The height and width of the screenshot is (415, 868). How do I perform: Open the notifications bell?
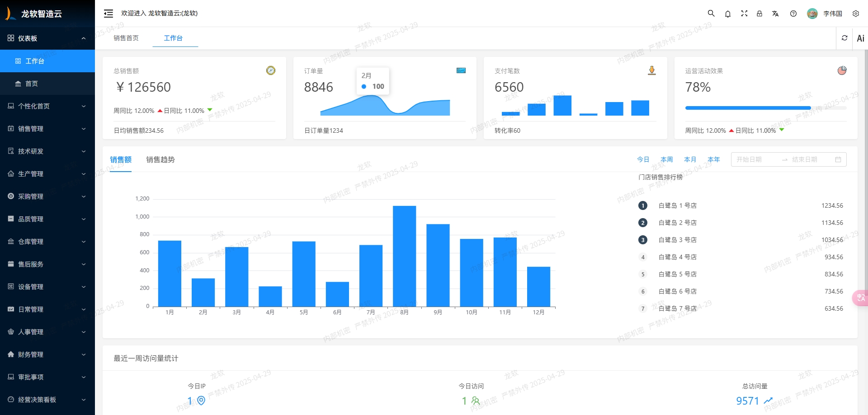point(728,14)
